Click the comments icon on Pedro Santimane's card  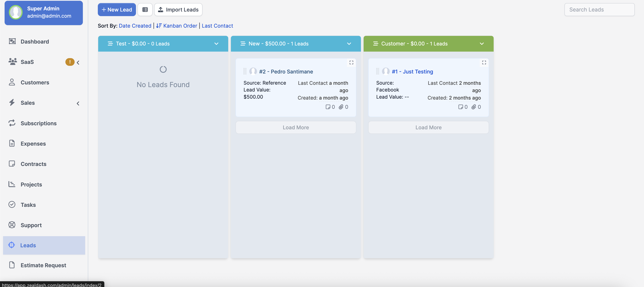click(x=328, y=107)
